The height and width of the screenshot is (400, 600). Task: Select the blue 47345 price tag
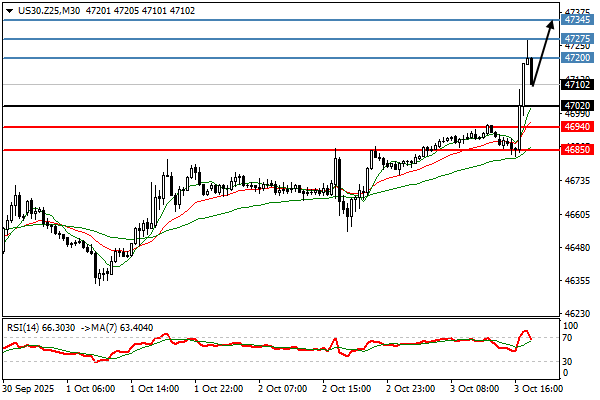pyautogui.click(x=577, y=19)
